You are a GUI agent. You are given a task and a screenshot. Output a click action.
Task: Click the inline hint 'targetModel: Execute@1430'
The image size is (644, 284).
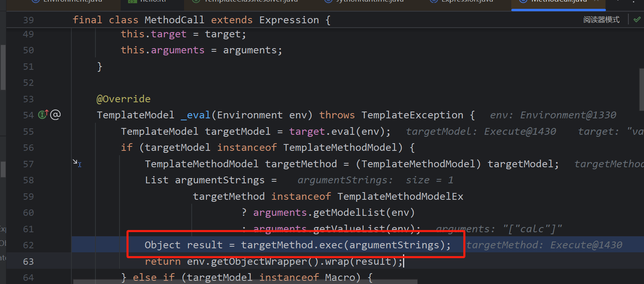point(481,132)
